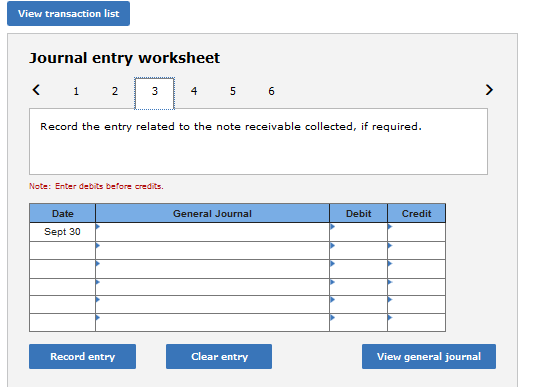Viewport: 542px width, 387px height.
Task: Click the Journal entry worksheet heading
Action: click(x=124, y=58)
